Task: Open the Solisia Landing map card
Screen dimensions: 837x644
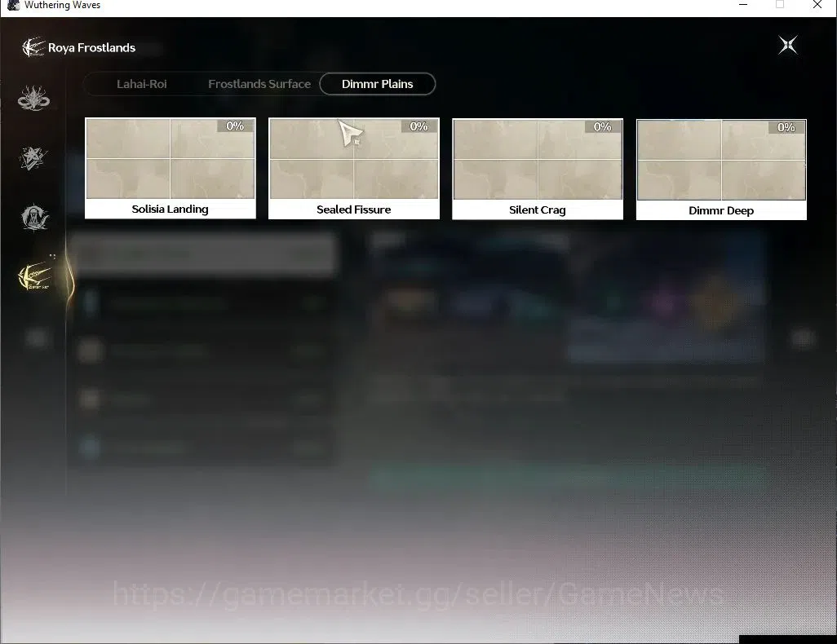Action: pyautogui.click(x=170, y=168)
